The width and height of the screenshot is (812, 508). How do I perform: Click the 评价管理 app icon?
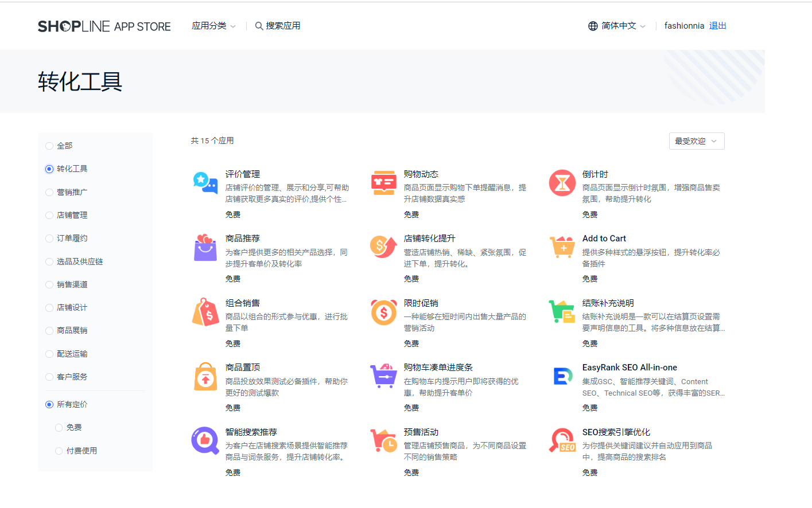coord(205,183)
